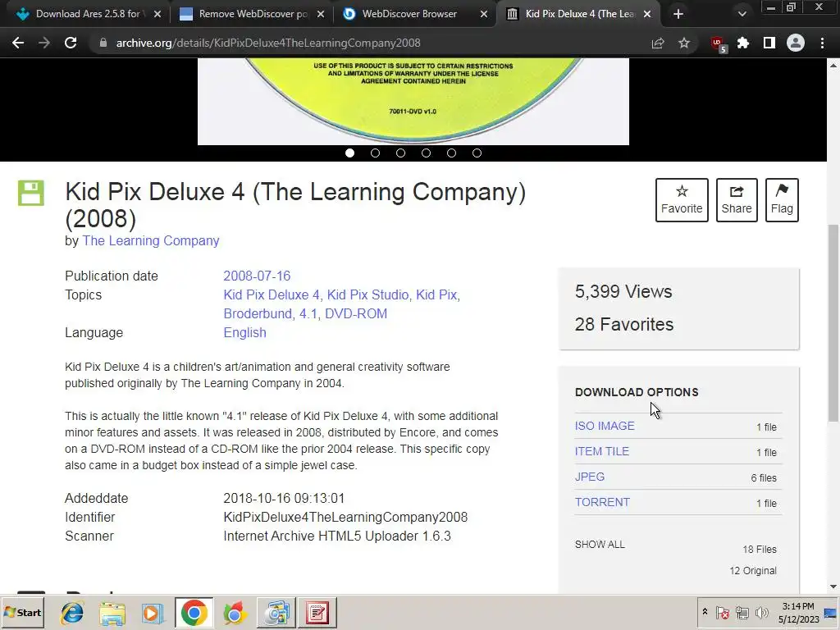Download the ITEM TILE file
This screenshot has width=840, height=630.
601,451
